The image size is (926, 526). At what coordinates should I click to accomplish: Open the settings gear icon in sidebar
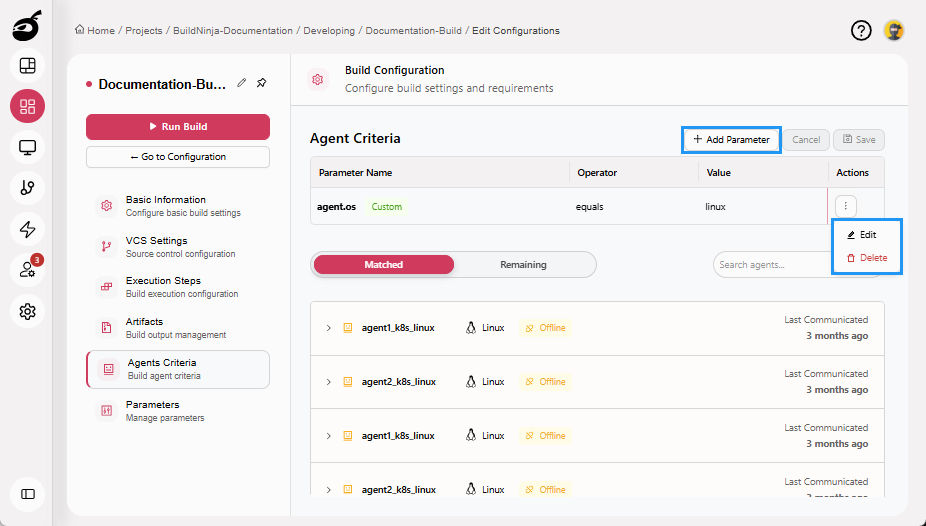(x=27, y=311)
